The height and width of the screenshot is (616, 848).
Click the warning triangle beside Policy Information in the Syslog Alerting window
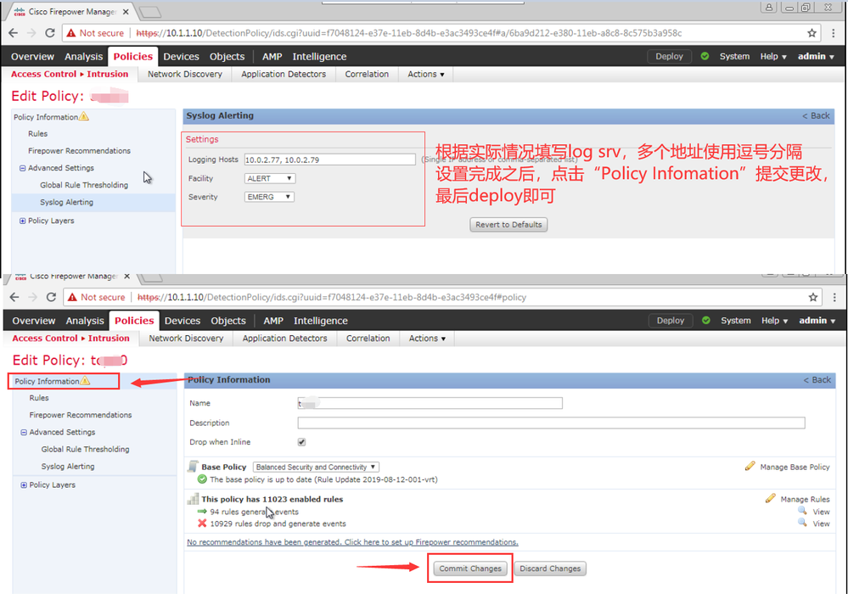coord(84,117)
